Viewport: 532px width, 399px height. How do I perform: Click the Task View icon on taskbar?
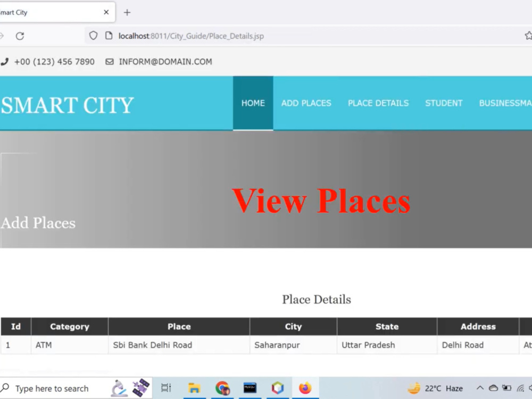point(165,388)
